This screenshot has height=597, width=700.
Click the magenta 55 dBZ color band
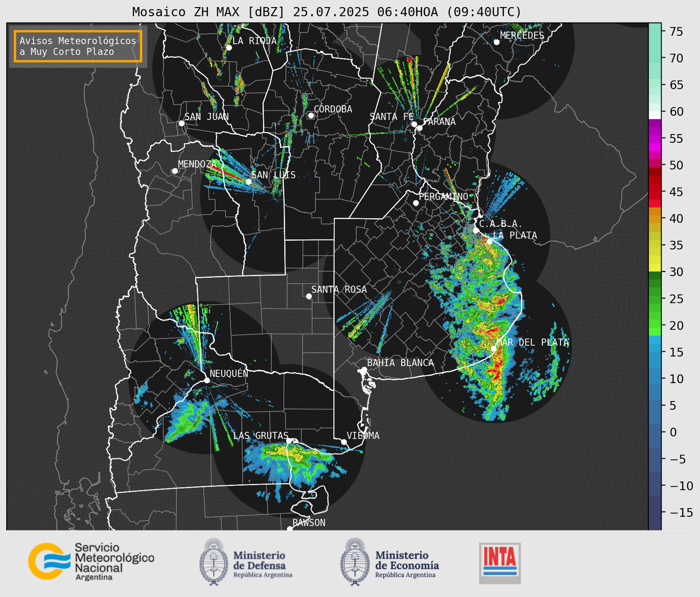[x=655, y=139]
